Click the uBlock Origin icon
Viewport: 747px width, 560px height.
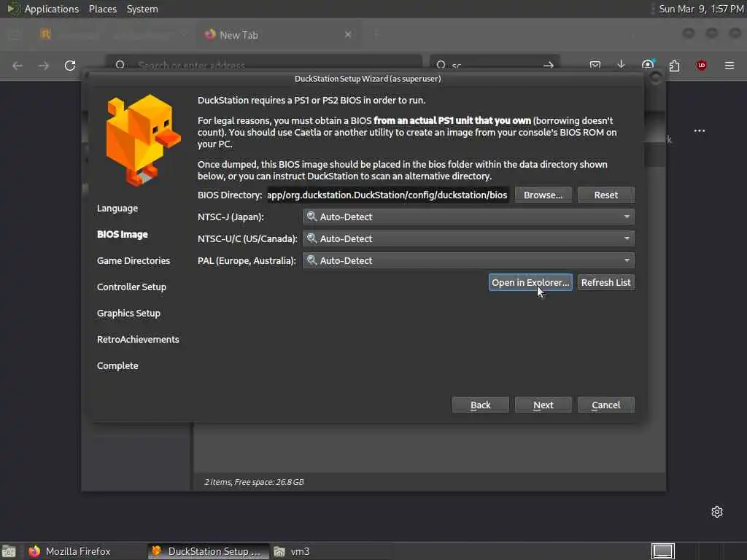(x=701, y=65)
